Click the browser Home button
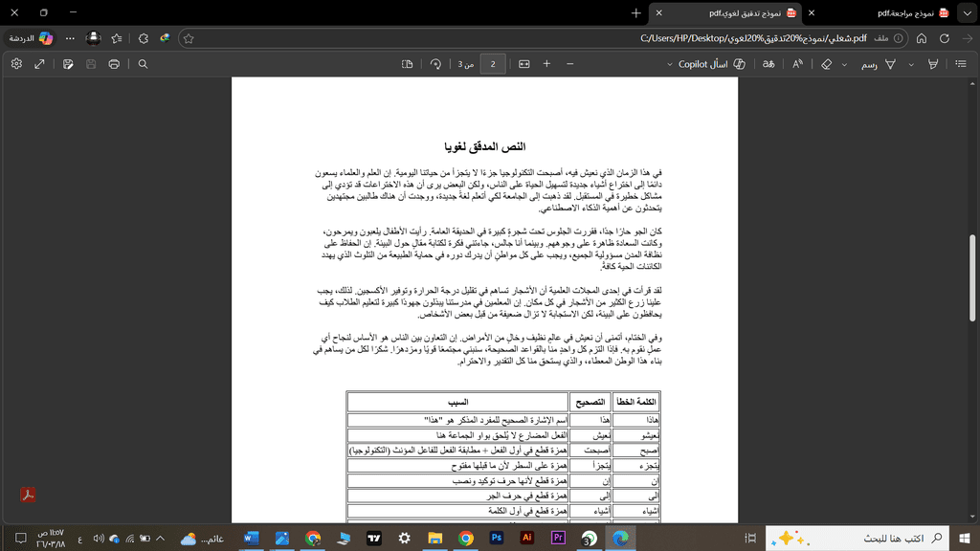The image size is (980, 551). (x=922, y=38)
